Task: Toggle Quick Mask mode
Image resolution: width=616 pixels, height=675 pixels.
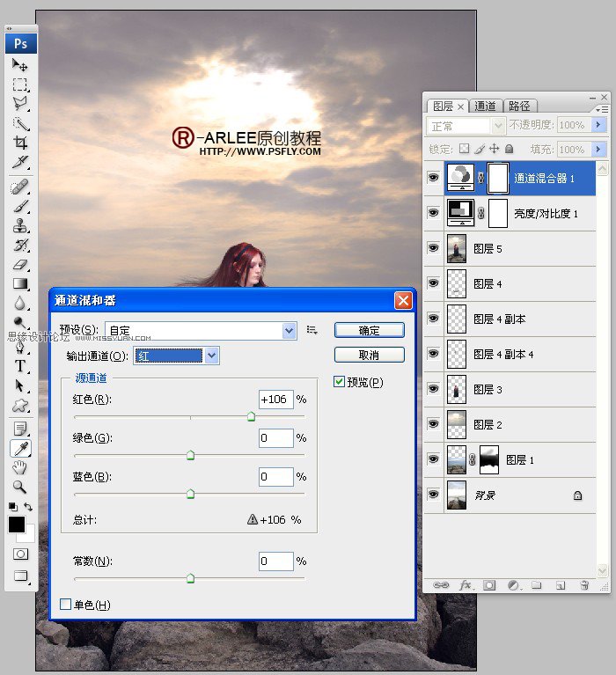Action: click(20, 554)
